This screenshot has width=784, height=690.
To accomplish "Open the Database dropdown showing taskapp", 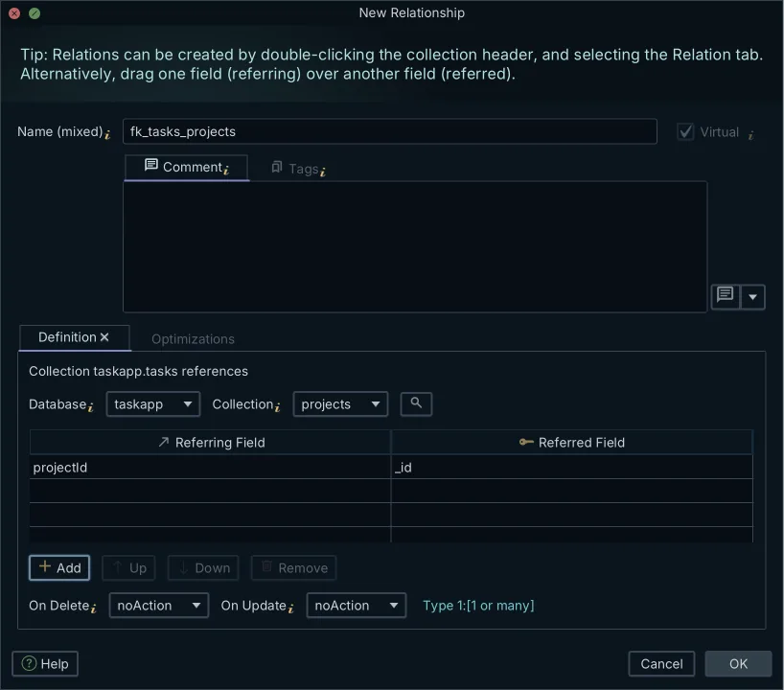I will point(153,404).
